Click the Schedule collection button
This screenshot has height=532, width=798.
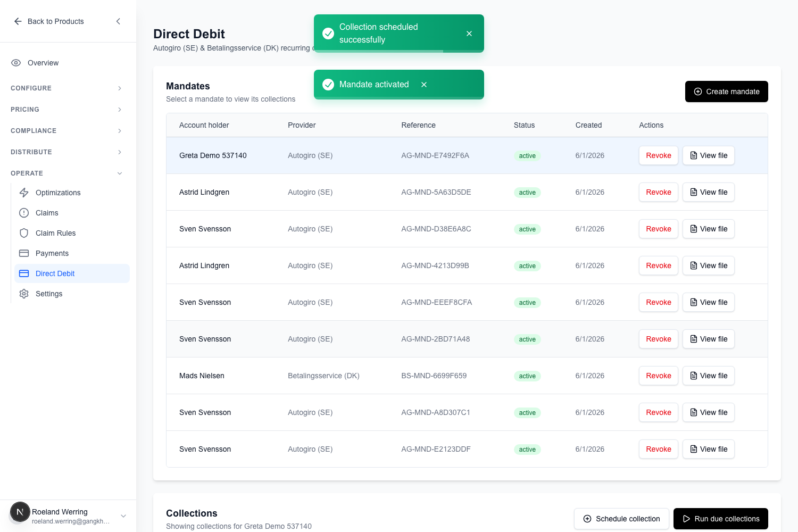click(621, 519)
